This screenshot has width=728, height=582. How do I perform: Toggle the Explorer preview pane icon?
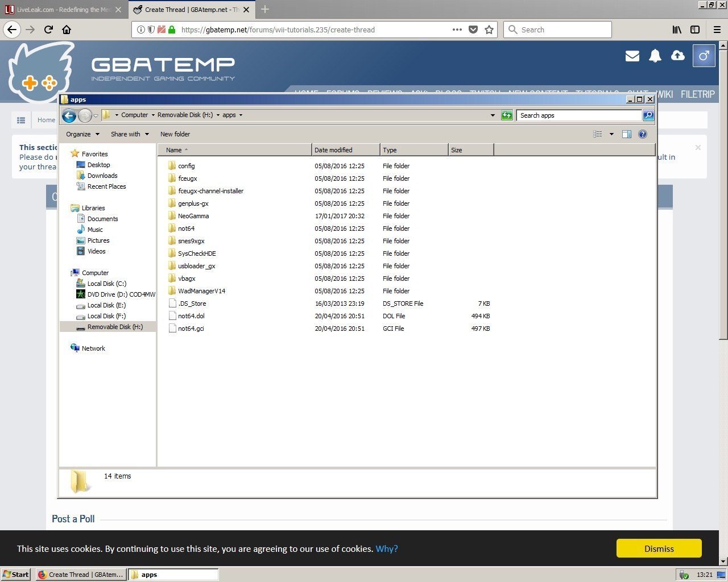[x=626, y=134]
